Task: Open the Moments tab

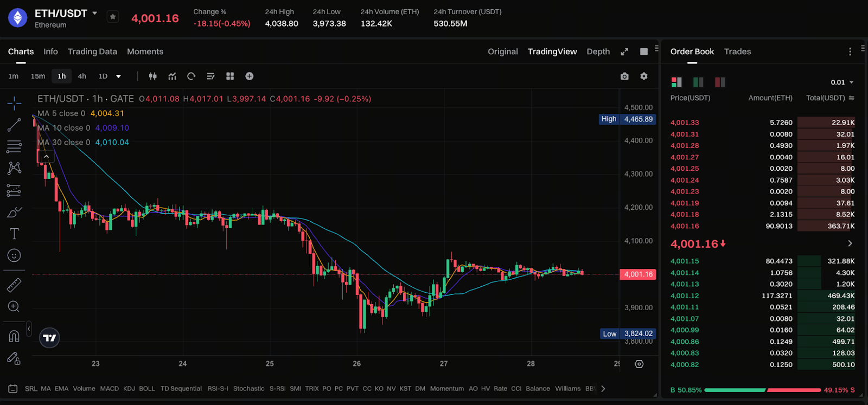Action: [x=145, y=52]
